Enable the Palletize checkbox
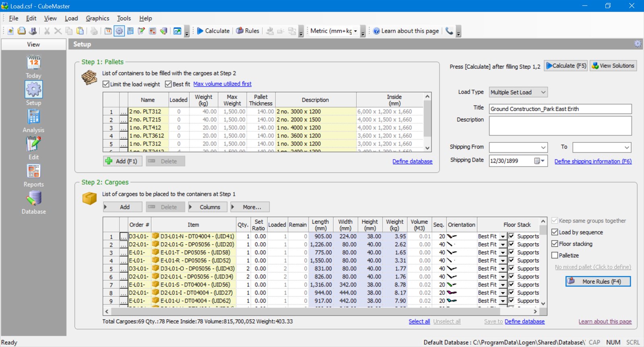Image resolution: width=644 pixels, height=347 pixels. pos(555,255)
